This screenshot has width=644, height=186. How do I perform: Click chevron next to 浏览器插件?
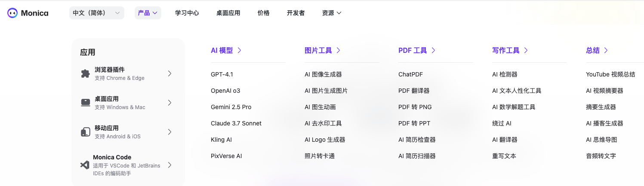point(169,73)
